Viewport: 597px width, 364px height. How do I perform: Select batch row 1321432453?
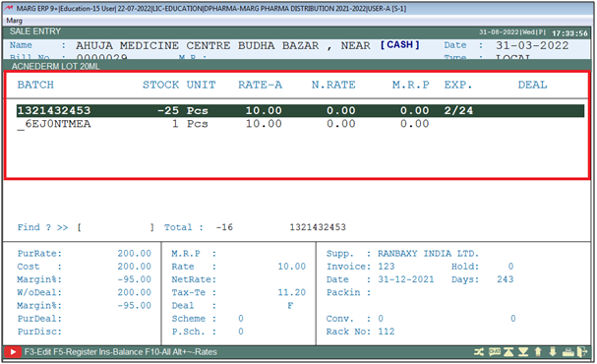tap(300, 111)
